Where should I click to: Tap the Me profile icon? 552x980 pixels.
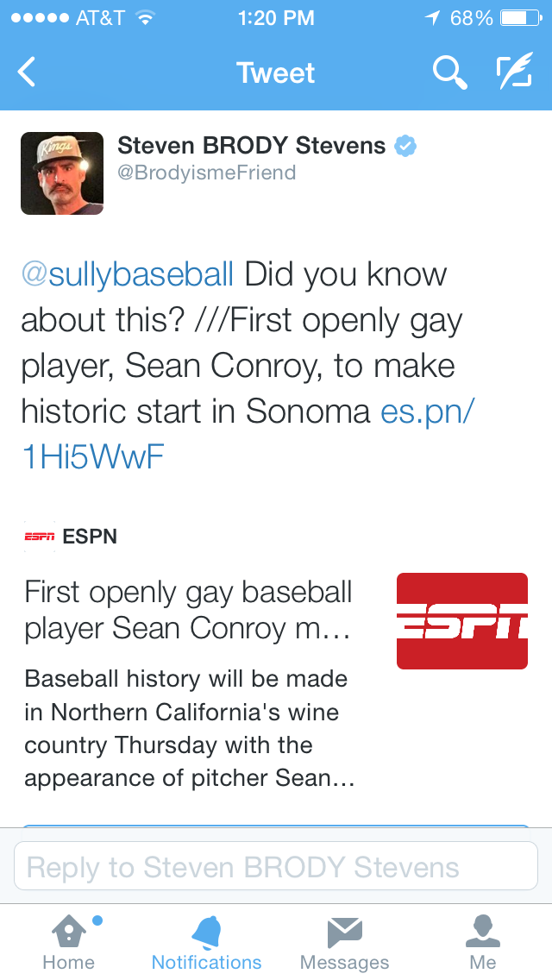point(483,932)
